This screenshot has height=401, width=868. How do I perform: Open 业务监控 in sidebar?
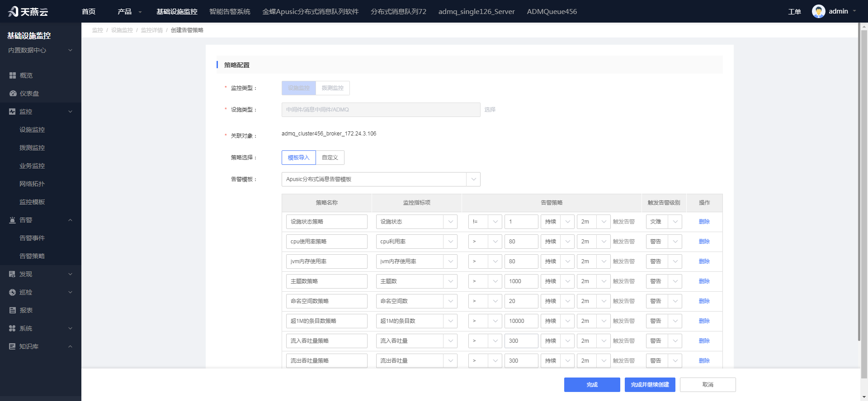point(32,166)
